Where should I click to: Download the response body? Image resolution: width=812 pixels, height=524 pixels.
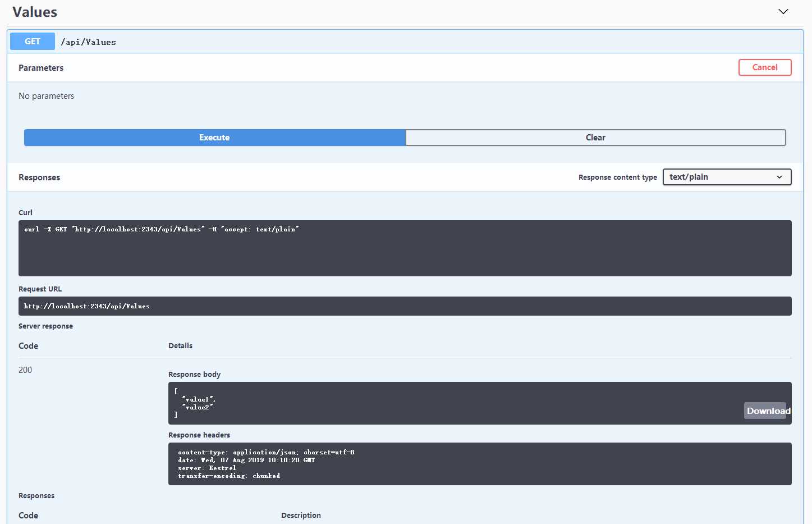pyautogui.click(x=768, y=411)
